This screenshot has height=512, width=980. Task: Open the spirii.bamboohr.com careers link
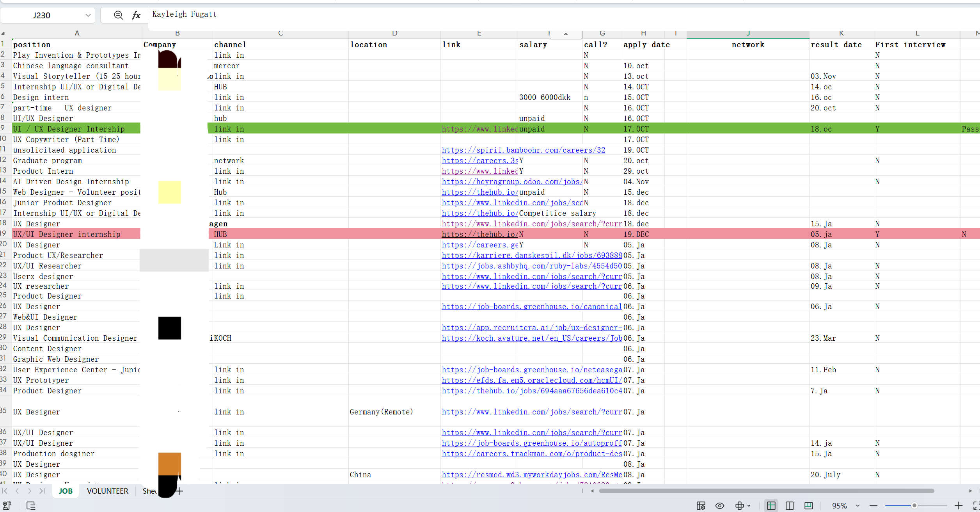click(523, 150)
